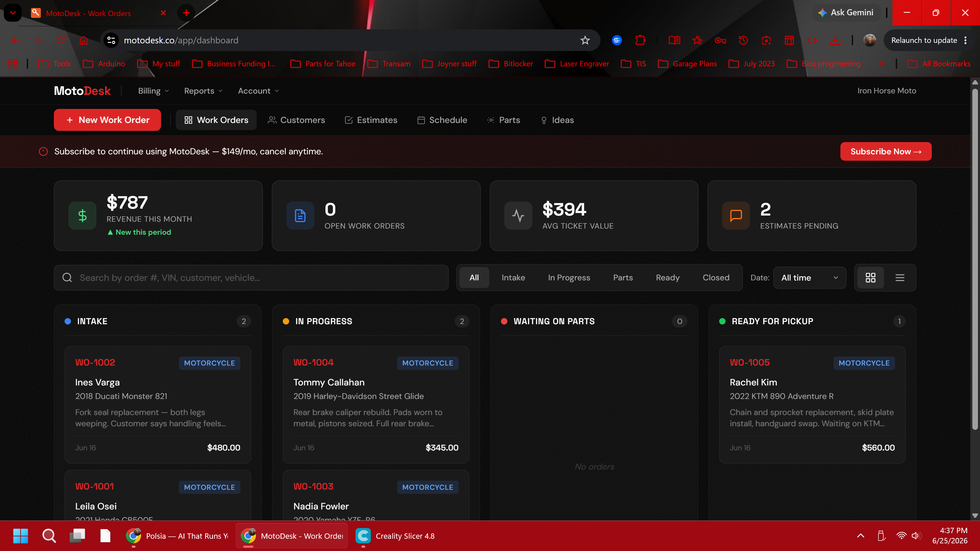This screenshot has height=551, width=980.
Task: Go to the Work Orders tab
Action: [x=216, y=120]
